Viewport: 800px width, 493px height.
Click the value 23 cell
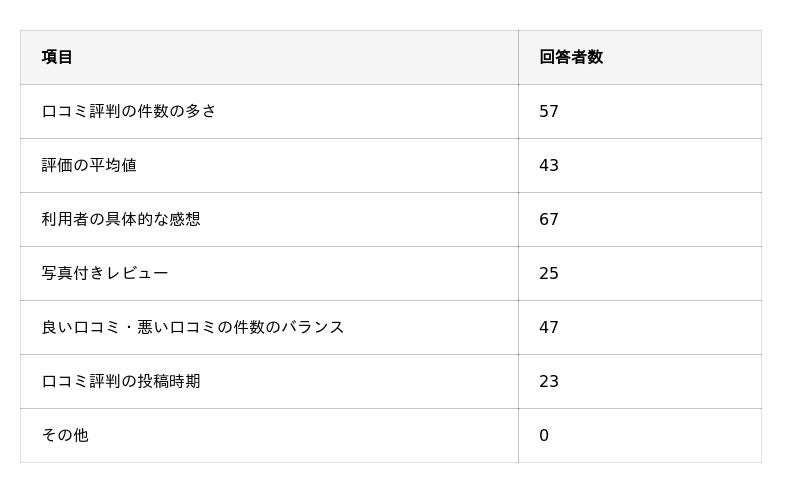point(549,381)
